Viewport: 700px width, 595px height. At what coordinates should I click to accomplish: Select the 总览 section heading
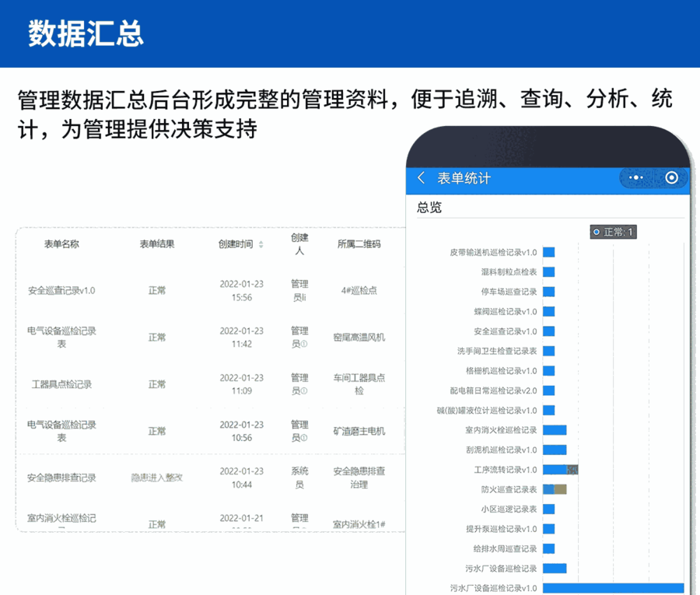[429, 207]
